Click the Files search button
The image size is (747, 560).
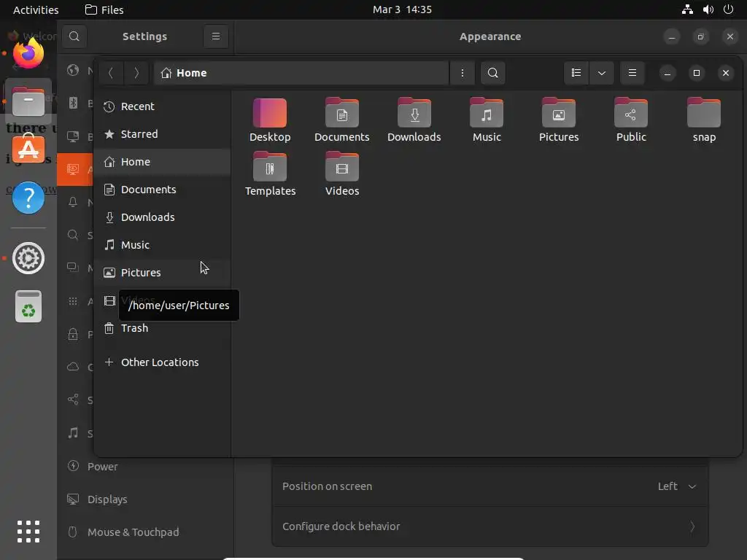tap(492, 73)
